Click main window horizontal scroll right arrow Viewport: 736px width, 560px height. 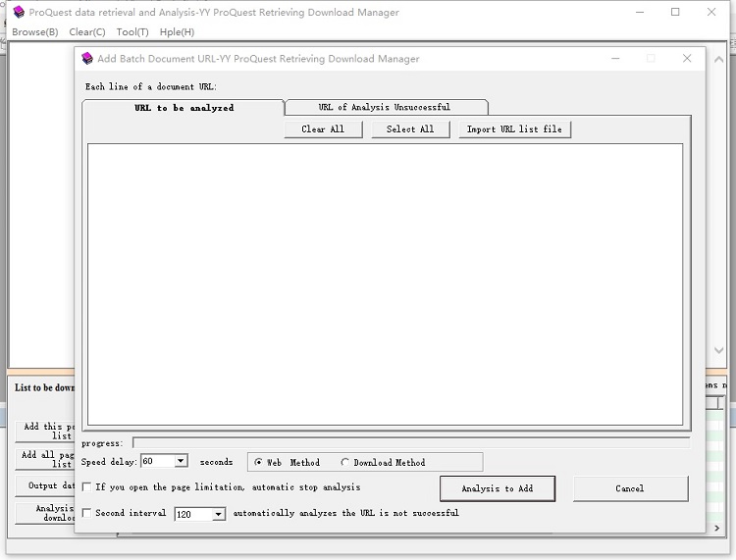716,528
